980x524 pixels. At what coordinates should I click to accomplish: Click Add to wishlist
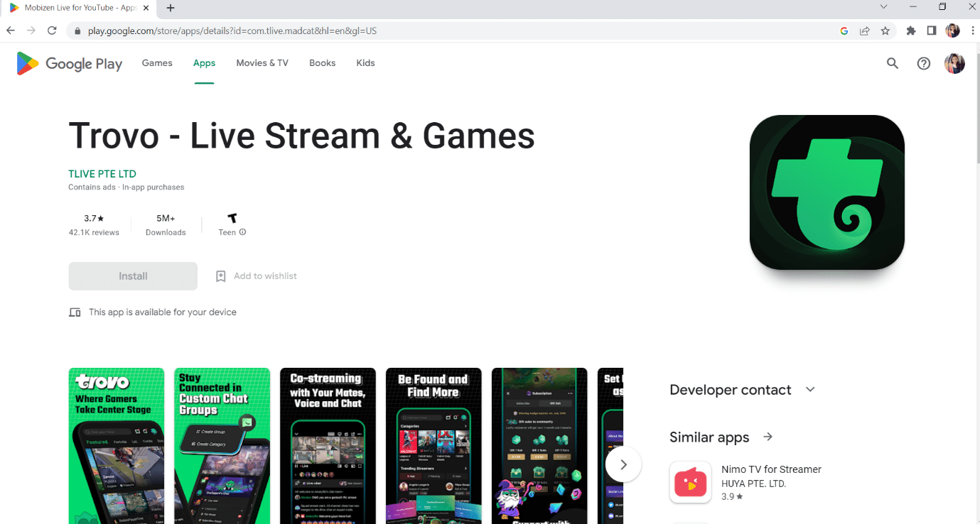[257, 276]
